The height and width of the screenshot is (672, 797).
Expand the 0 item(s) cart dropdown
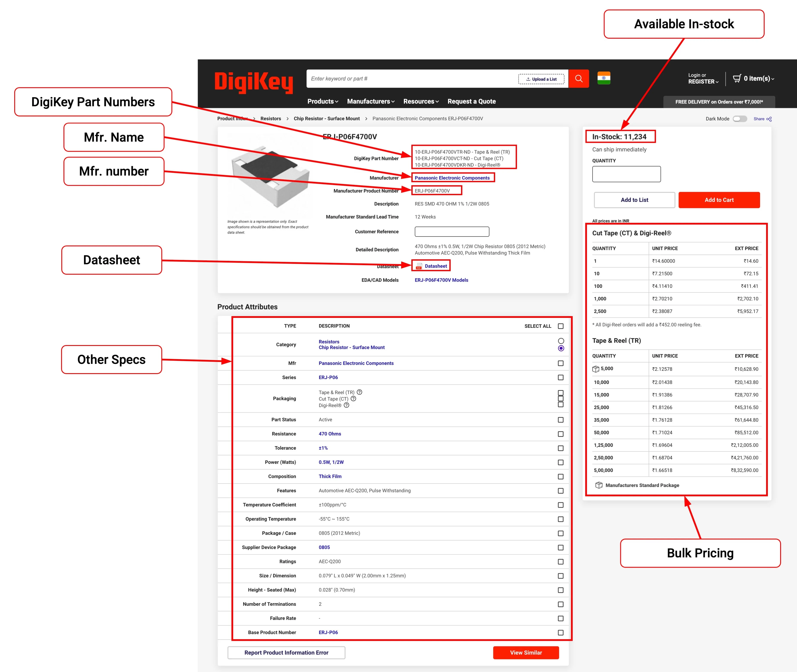759,78
